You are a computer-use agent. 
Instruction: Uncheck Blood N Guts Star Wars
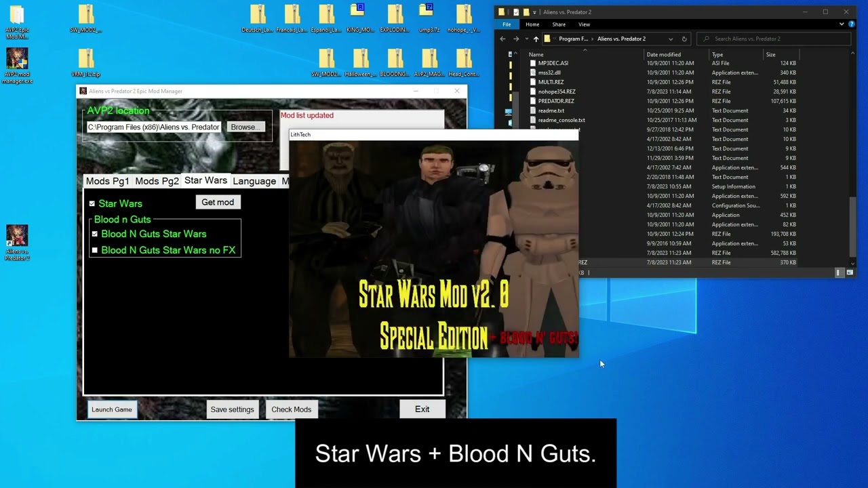[95, 234]
